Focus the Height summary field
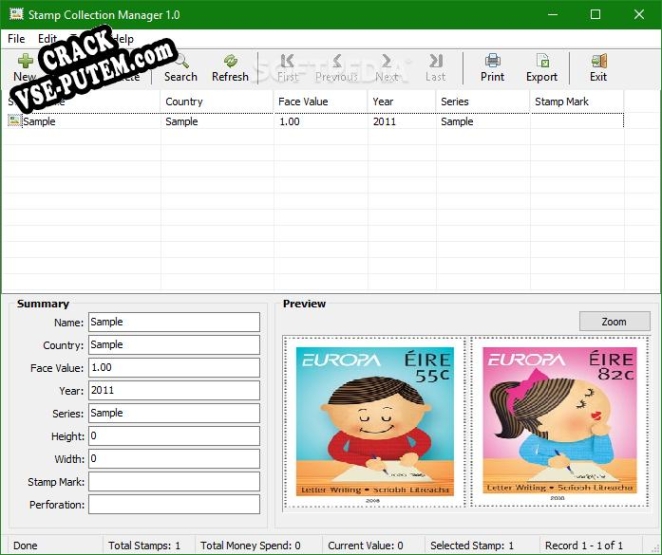The height and width of the screenshot is (555, 662). [x=174, y=436]
